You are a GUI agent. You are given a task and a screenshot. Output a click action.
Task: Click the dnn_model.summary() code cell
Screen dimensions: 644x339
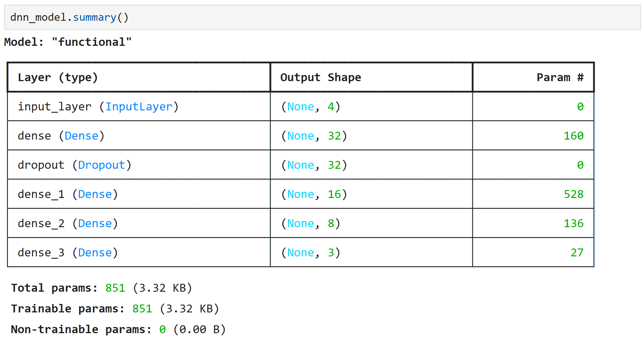tap(69, 18)
